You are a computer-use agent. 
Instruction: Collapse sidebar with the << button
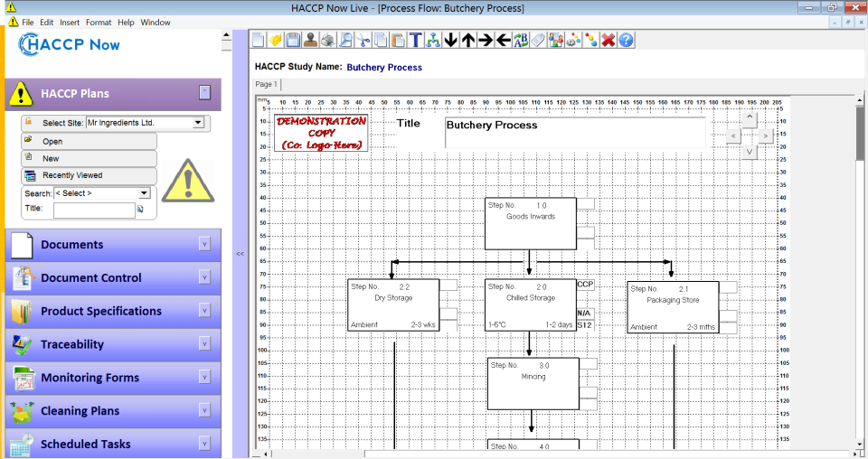coord(240,254)
